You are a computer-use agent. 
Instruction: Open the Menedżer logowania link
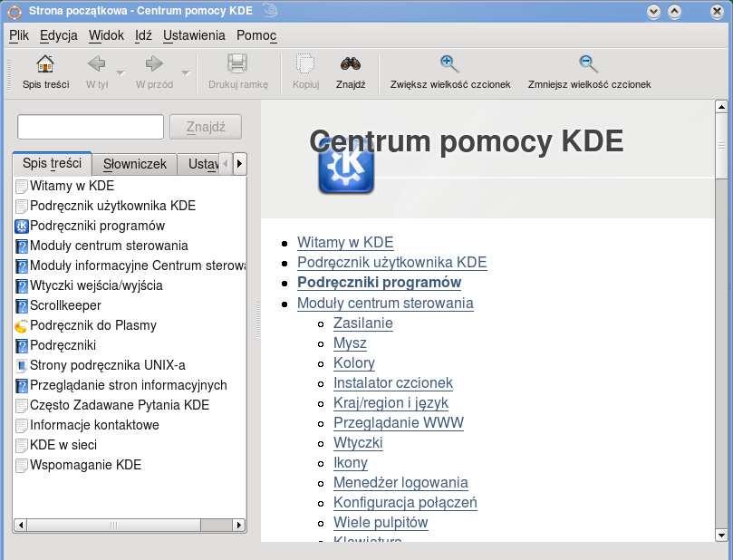point(400,483)
